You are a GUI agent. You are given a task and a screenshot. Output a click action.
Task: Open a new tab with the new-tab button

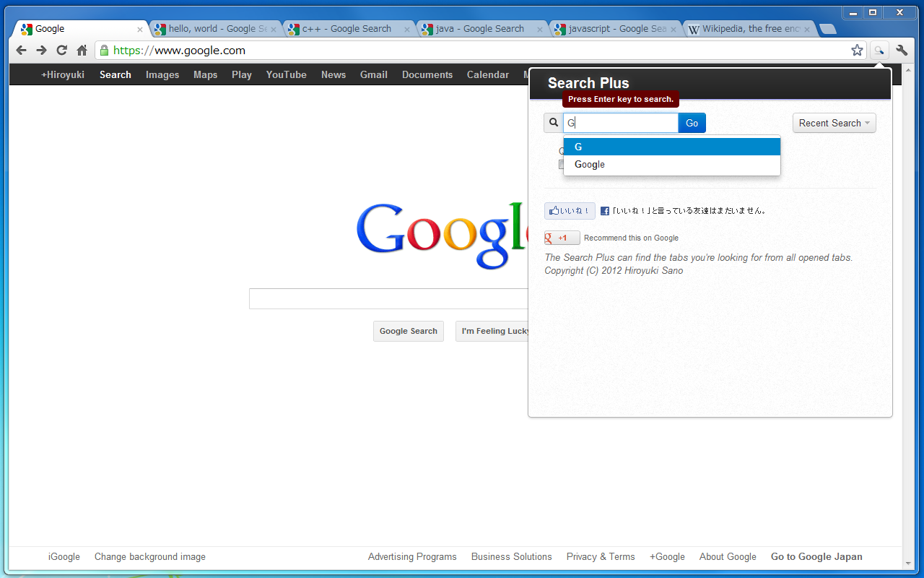[x=828, y=29]
